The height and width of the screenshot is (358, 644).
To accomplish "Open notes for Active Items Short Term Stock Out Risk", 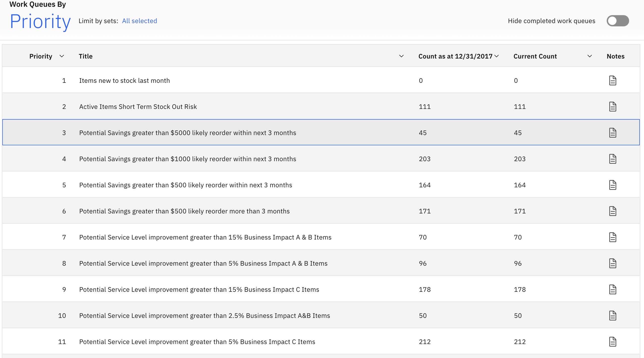I will [x=613, y=107].
